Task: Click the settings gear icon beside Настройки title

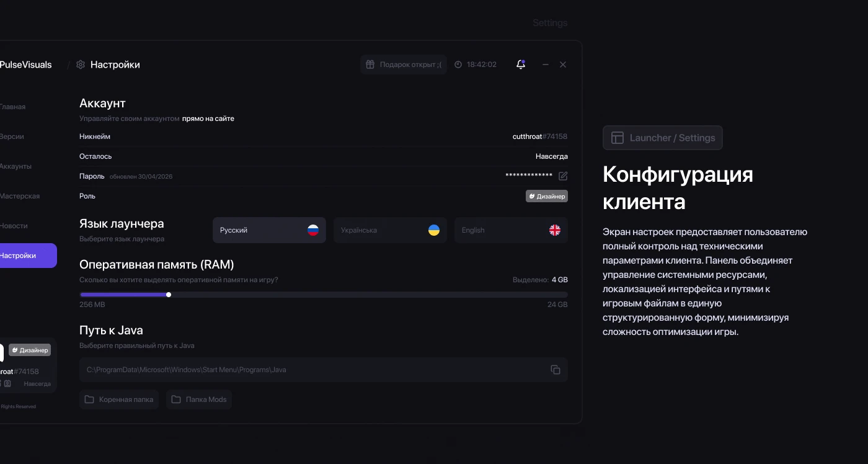Action: (x=81, y=65)
